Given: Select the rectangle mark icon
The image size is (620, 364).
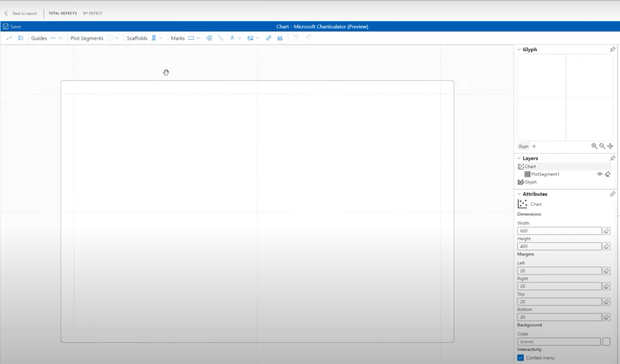Looking at the screenshot, I should tap(191, 38).
